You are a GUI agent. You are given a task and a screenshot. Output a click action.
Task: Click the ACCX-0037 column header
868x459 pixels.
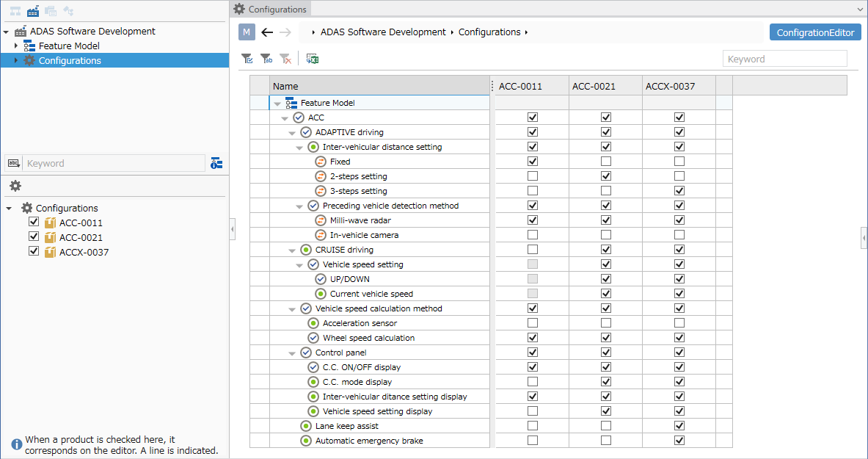tap(679, 86)
